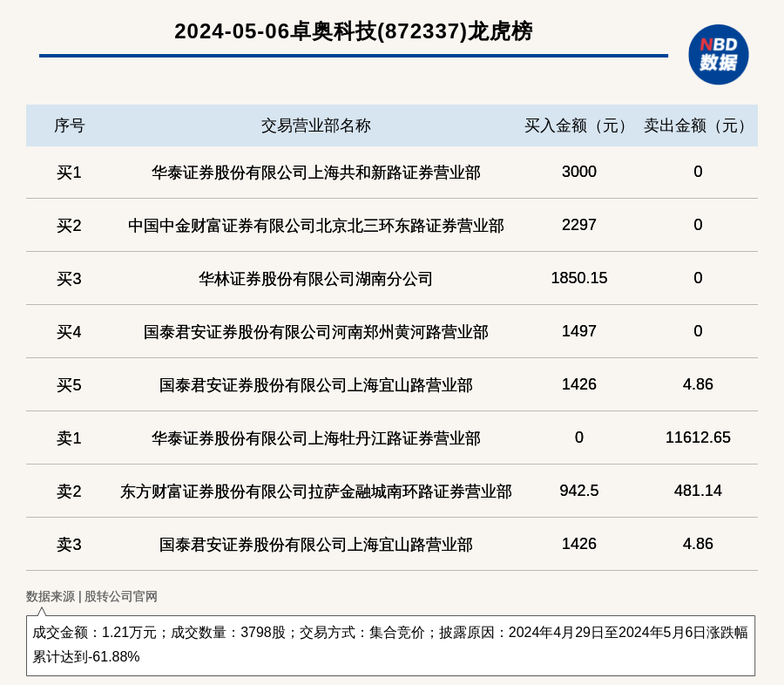Click the buy amount 1850.15

[x=579, y=278]
